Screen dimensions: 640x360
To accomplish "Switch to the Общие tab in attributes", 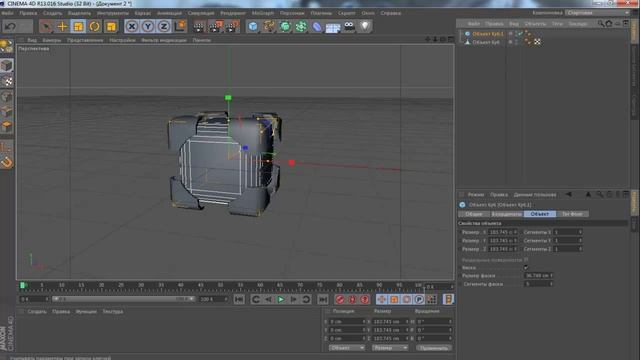I will (473, 214).
